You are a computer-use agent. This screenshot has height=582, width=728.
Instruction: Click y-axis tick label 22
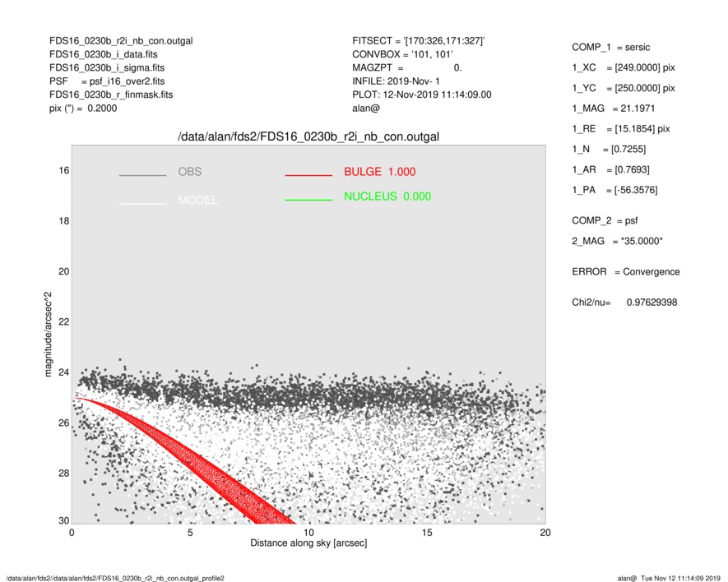(63, 322)
